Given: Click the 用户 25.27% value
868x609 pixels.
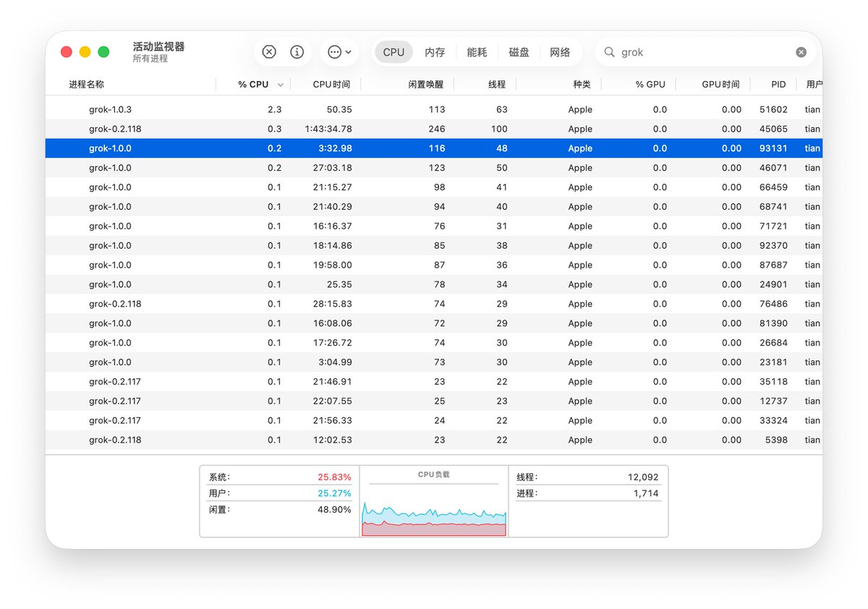Looking at the screenshot, I should coord(334,493).
